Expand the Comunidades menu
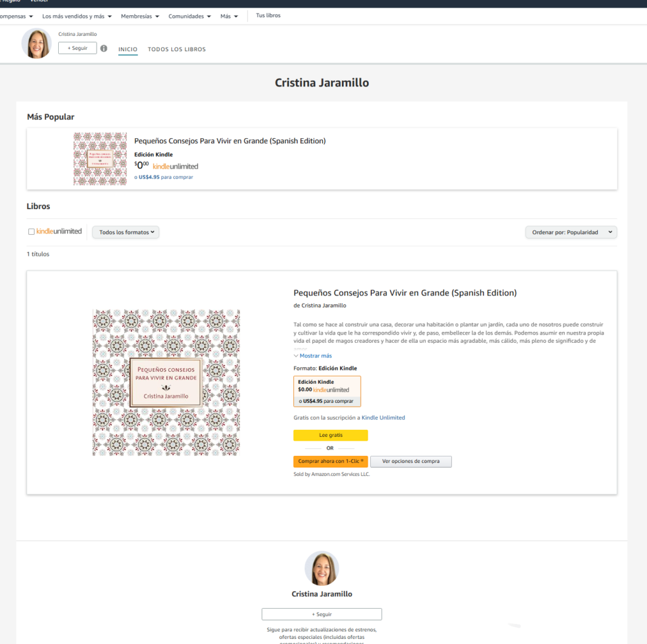 pos(190,16)
